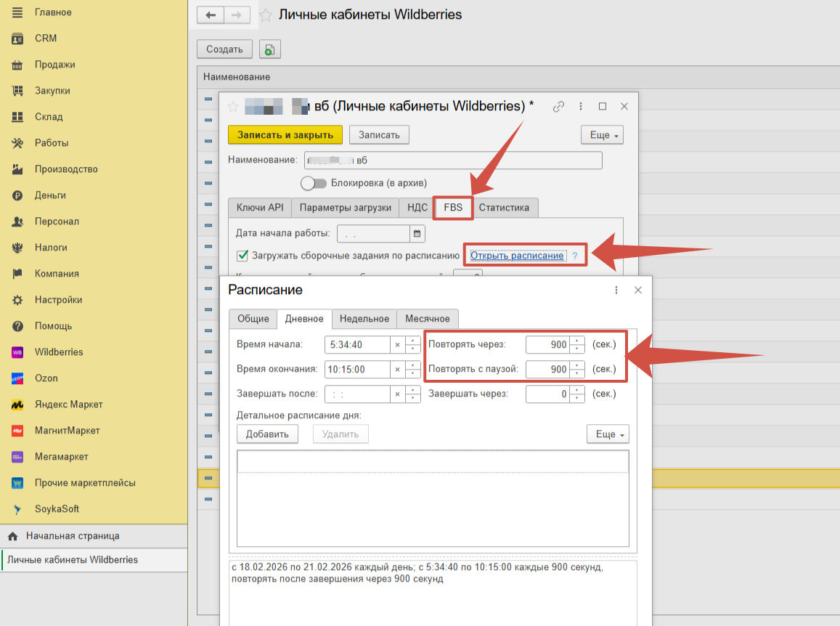Uncheck Загружать сборочные задания по расписанию
The height and width of the screenshot is (626, 840).
[242, 256]
